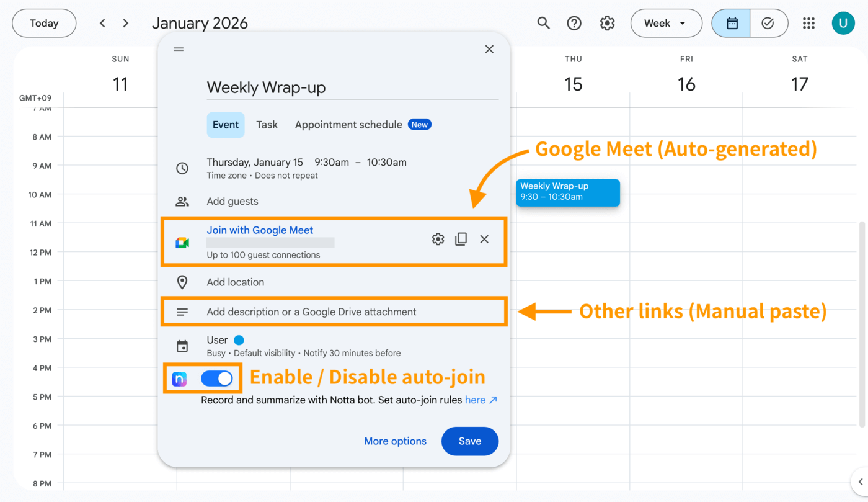Edit the Weekly Wrap-up title field
This screenshot has height=502, width=868.
click(352, 87)
